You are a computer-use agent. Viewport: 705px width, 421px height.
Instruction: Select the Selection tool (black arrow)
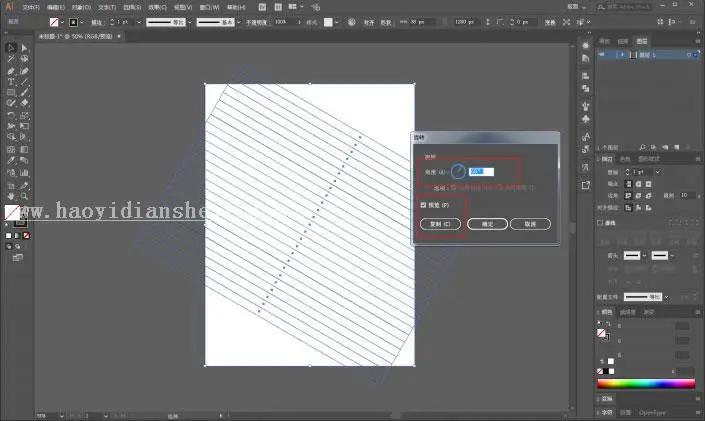click(11, 48)
